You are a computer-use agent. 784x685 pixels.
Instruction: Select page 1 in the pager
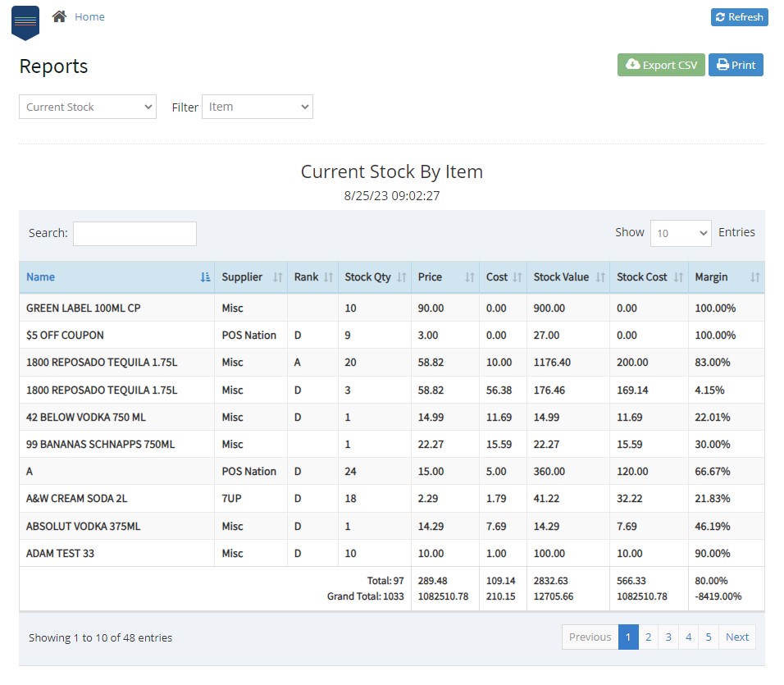(x=628, y=637)
